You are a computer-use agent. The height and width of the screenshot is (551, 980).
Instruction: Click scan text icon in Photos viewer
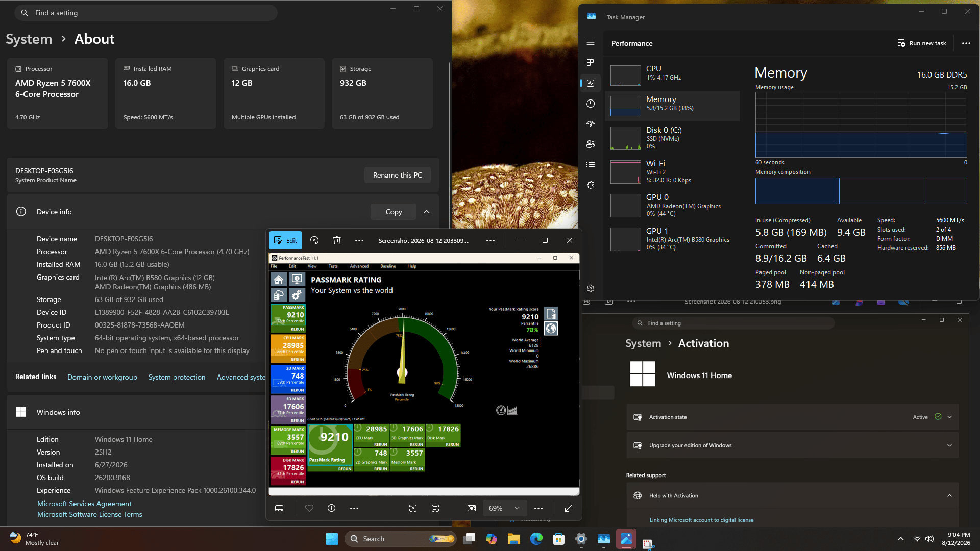coord(435,508)
